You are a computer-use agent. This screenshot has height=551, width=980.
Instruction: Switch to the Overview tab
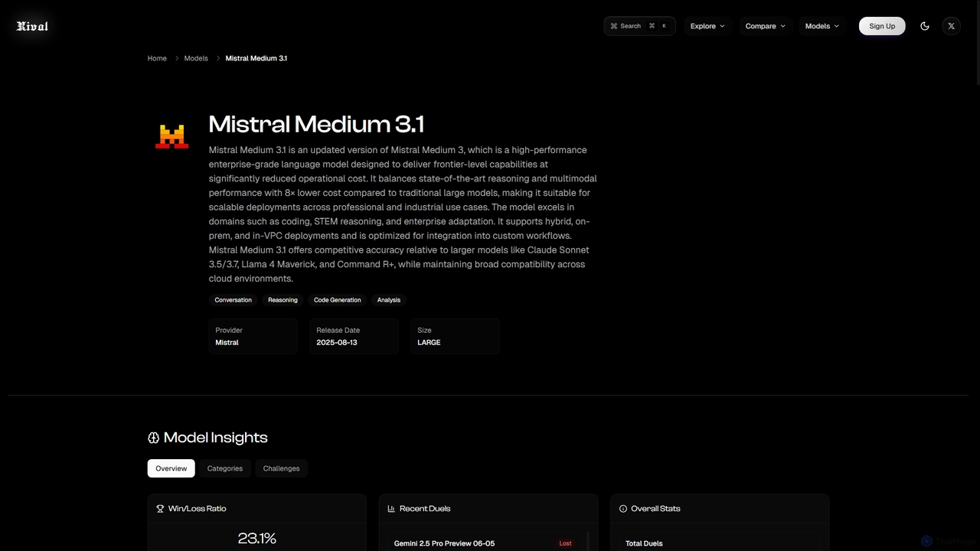tap(171, 468)
